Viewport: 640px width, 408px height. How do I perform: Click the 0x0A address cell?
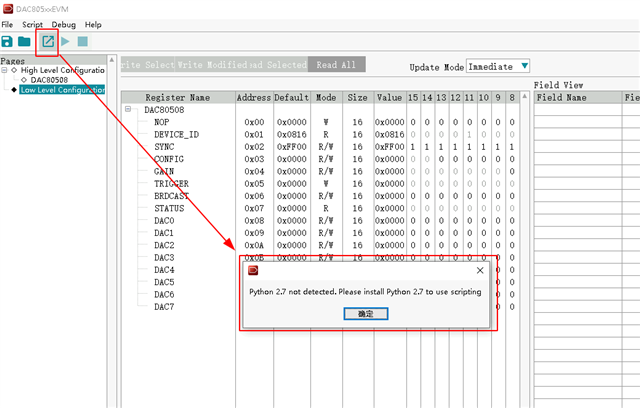point(254,245)
